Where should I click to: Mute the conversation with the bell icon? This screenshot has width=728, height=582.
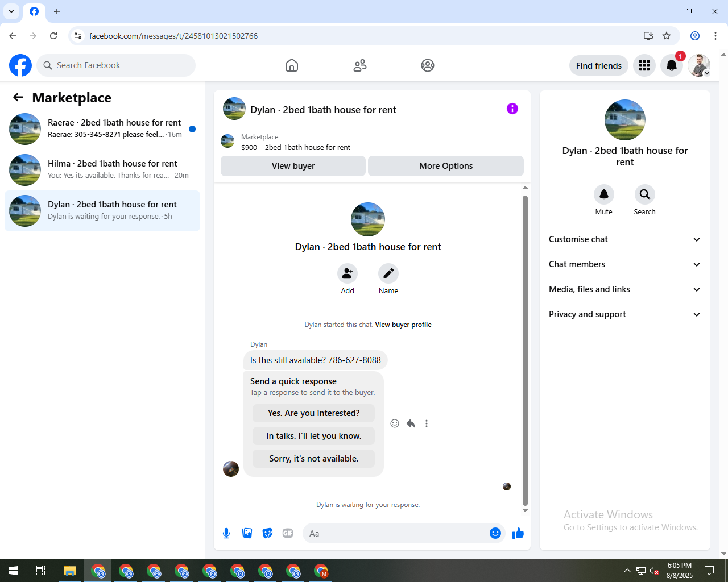(x=604, y=194)
